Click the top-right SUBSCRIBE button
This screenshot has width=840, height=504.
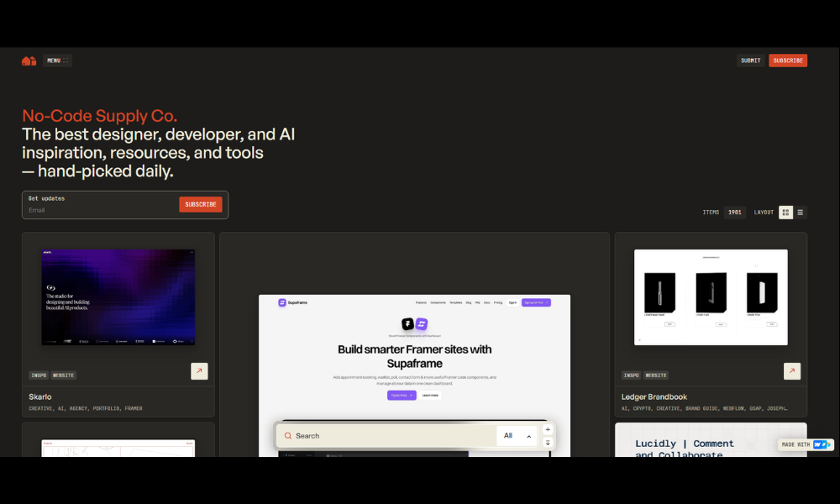pos(788,60)
